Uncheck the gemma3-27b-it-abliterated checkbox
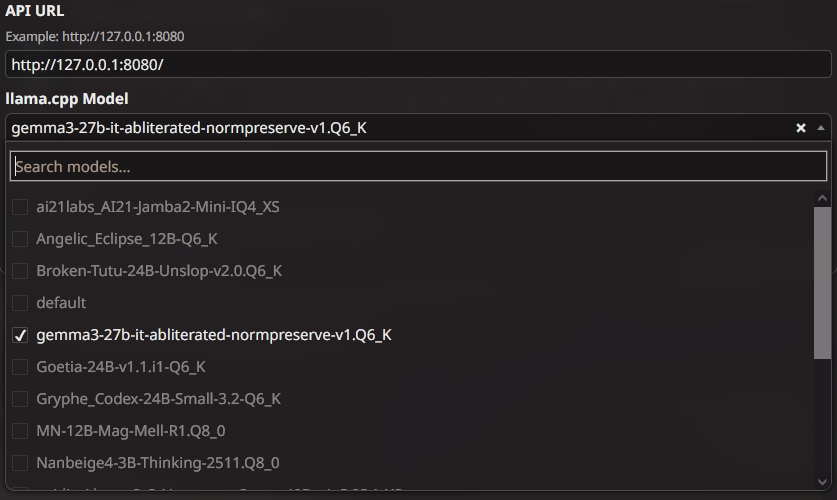837x500 pixels. coord(19,335)
